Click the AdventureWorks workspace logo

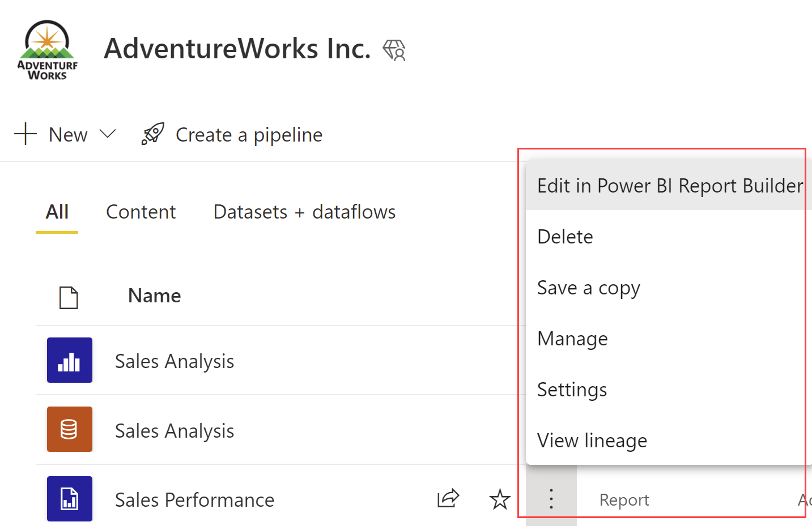(48, 50)
